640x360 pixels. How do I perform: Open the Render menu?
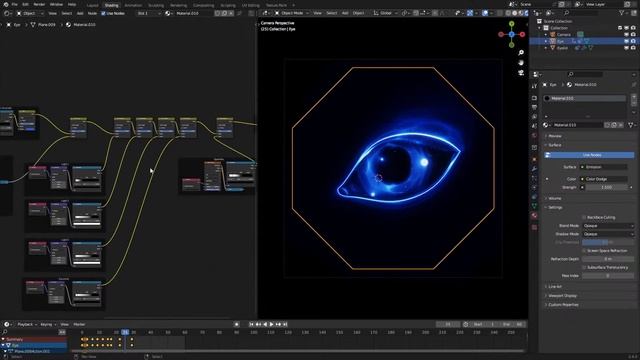click(x=39, y=4)
